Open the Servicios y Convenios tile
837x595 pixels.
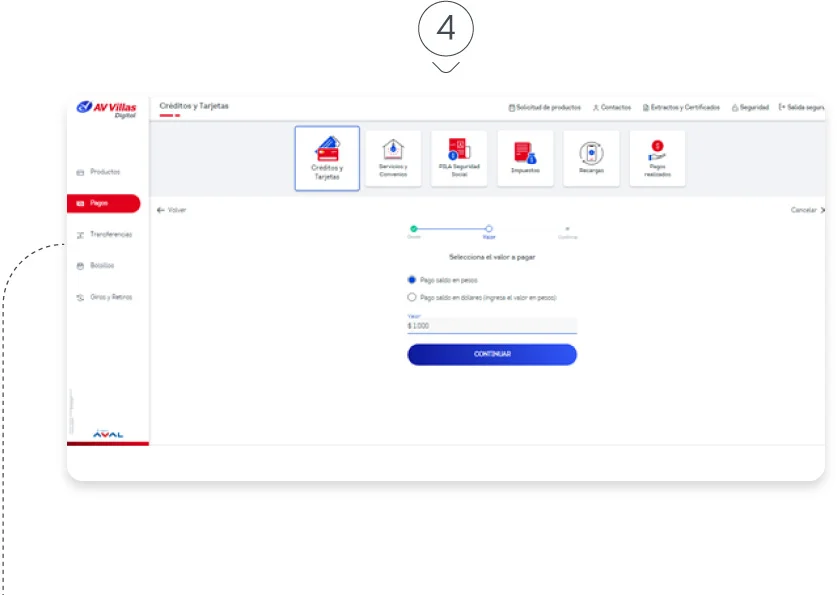point(393,158)
